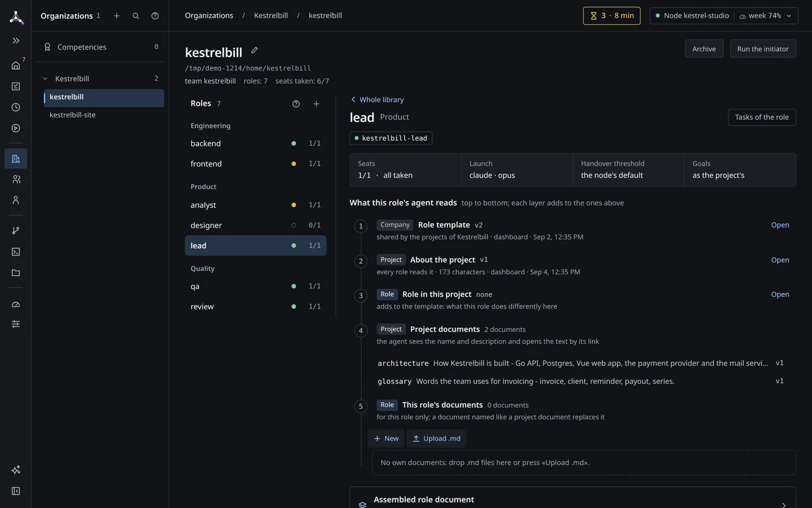Collapse the Kestrelbill organization tree
The height and width of the screenshot is (508, 812).
pos(46,78)
